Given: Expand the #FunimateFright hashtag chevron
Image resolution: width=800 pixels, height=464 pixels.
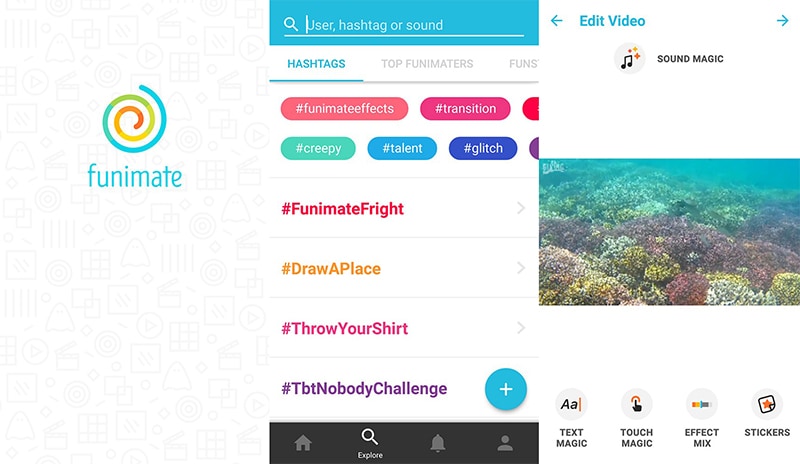Looking at the screenshot, I should [521, 209].
